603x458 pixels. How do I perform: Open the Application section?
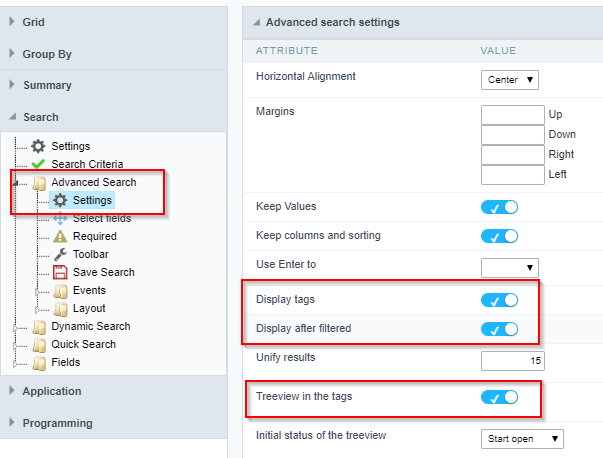pyautogui.click(x=51, y=391)
